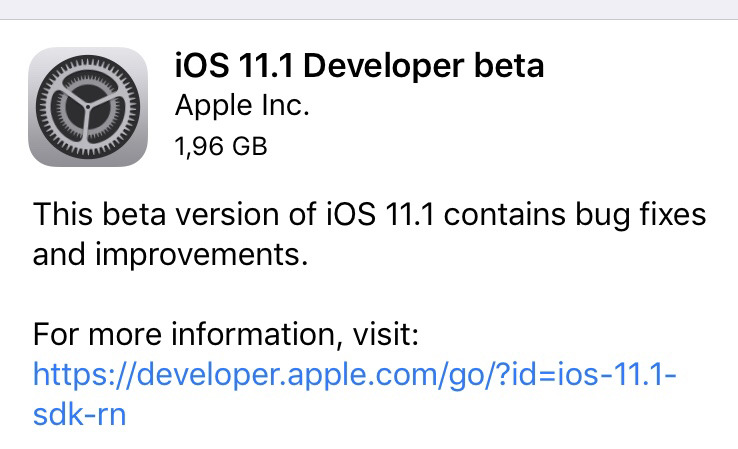
Task: Click "iOS 11.1" within the description sentence
Action: point(380,215)
